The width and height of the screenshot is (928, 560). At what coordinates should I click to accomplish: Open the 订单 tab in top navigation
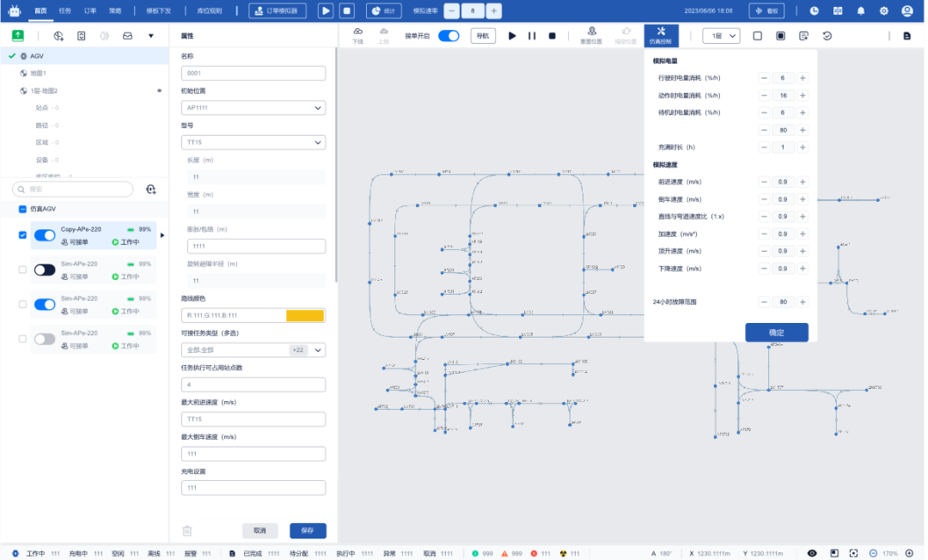90,11
